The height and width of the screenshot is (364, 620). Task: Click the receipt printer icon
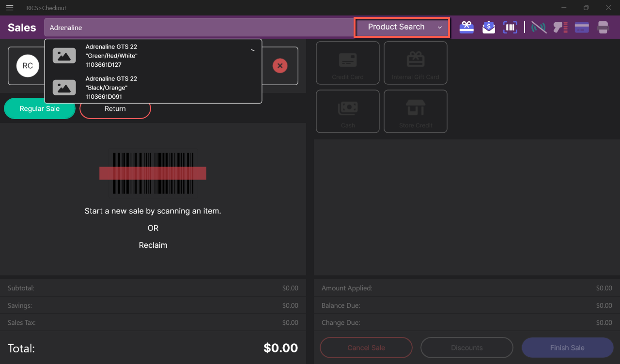[x=603, y=27]
